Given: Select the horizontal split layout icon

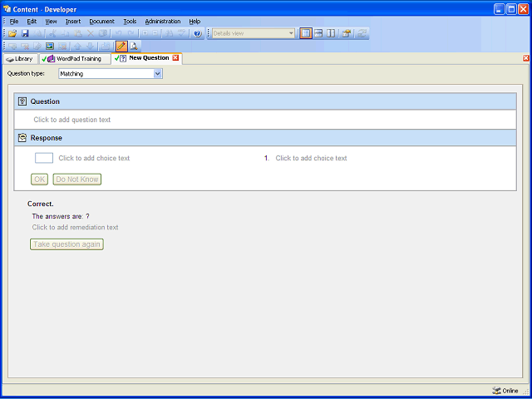Looking at the screenshot, I should click(x=318, y=33).
